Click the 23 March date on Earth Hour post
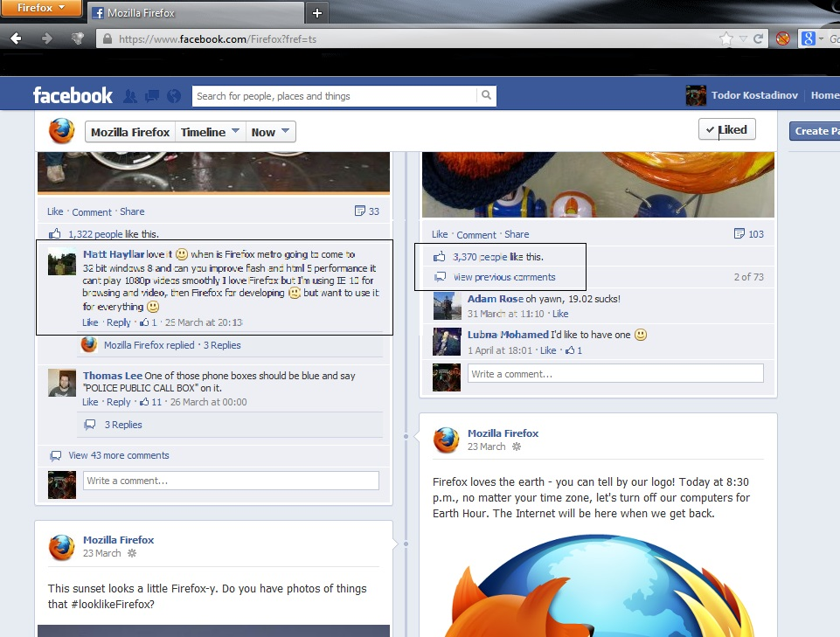 (486, 447)
